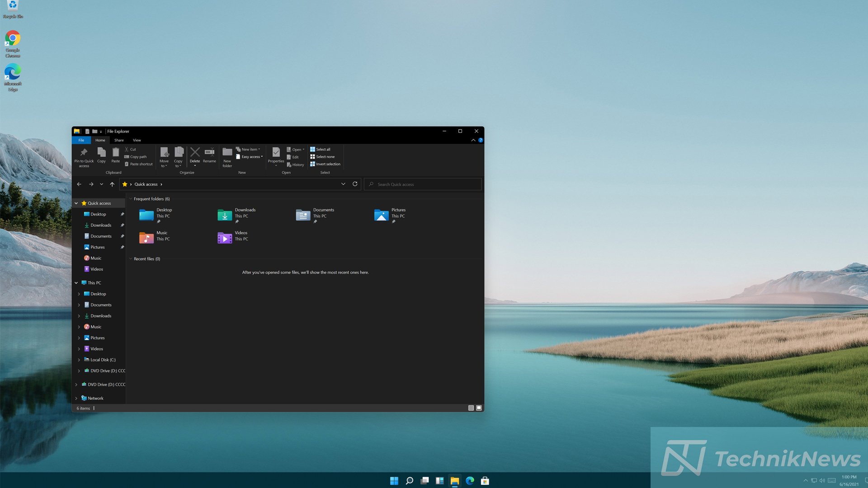Collapse the Quick access tree node

coord(76,203)
